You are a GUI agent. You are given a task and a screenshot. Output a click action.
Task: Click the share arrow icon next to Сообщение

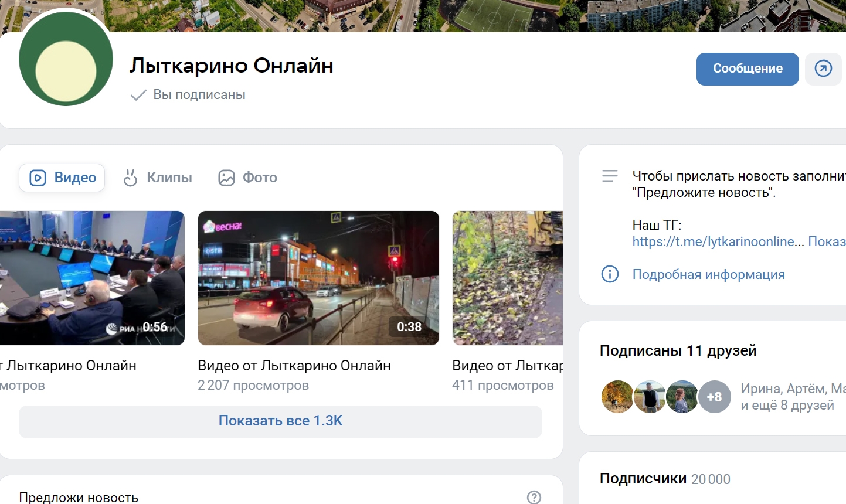(823, 69)
